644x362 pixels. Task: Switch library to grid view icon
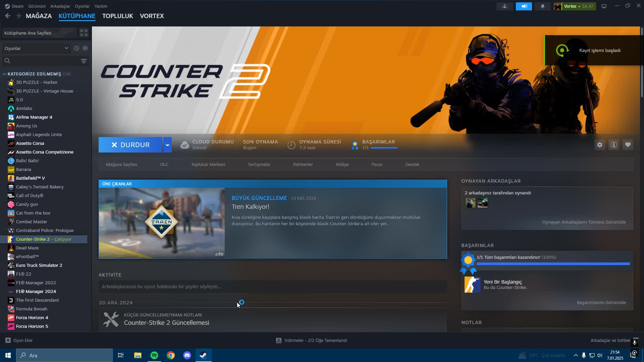84,33
